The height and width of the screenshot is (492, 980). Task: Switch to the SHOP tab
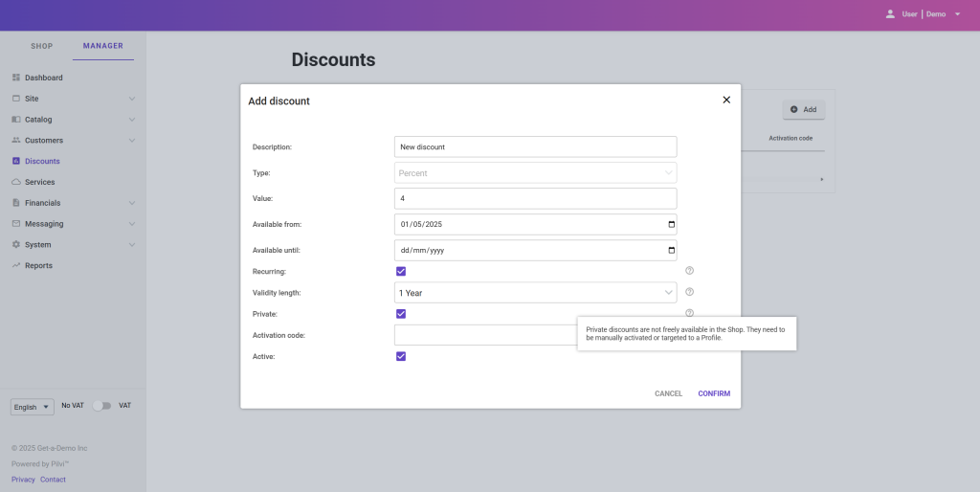[x=41, y=46]
